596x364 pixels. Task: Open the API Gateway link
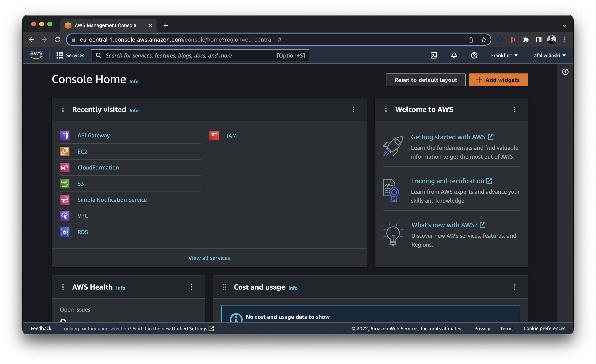pyautogui.click(x=94, y=135)
